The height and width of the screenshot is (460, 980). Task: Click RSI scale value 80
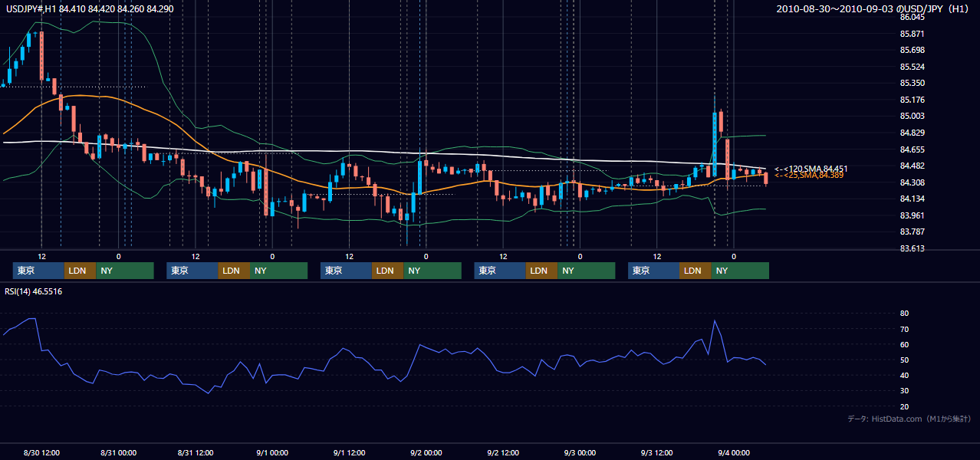point(904,314)
